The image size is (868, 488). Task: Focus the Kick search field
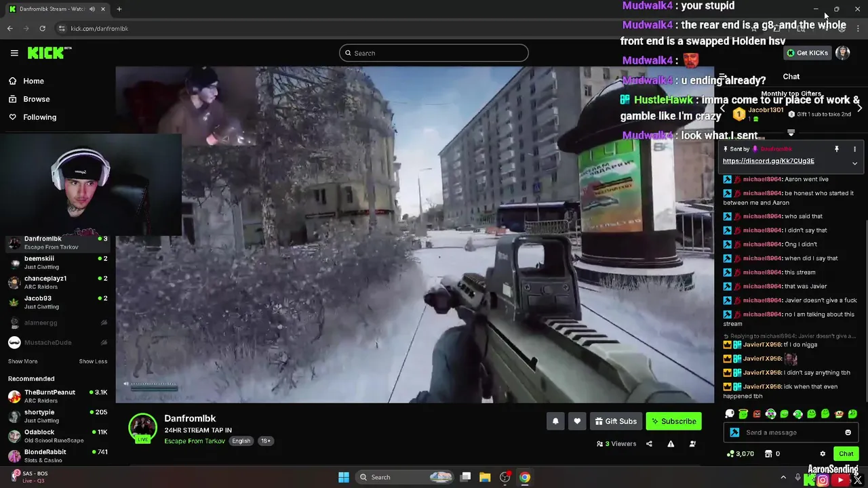pyautogui.click(x=434, y=53)
